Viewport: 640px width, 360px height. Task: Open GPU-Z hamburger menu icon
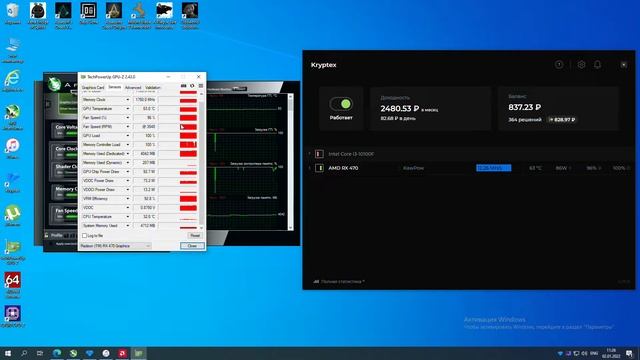[201, 86]
